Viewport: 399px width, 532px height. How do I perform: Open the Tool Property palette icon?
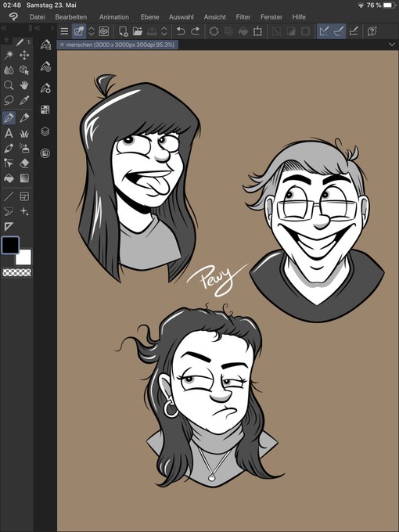45,88
